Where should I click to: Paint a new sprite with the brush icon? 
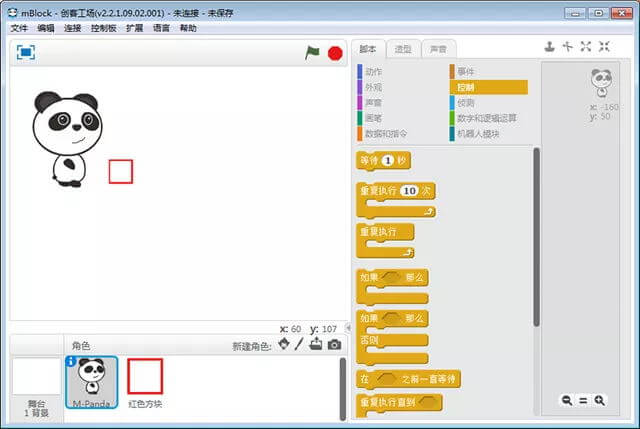299,344
